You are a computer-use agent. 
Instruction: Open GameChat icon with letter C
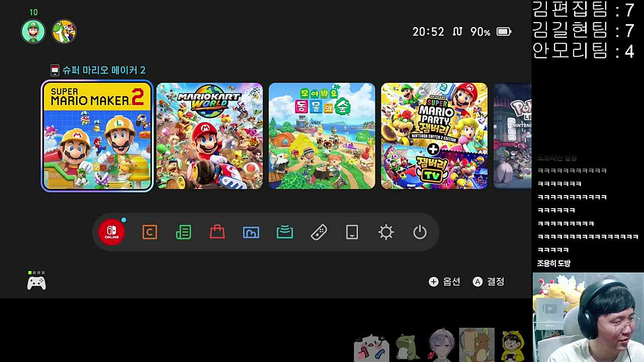(149, 232)
